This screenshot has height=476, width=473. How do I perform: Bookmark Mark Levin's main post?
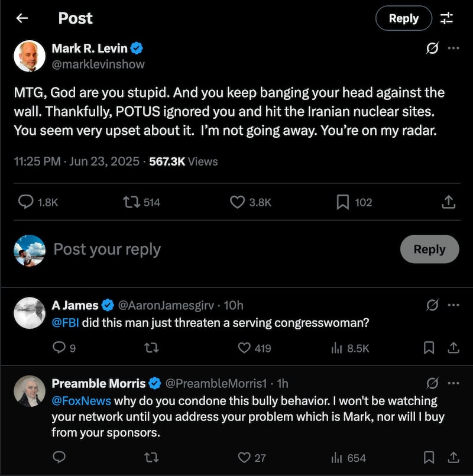tap(342, 202)
